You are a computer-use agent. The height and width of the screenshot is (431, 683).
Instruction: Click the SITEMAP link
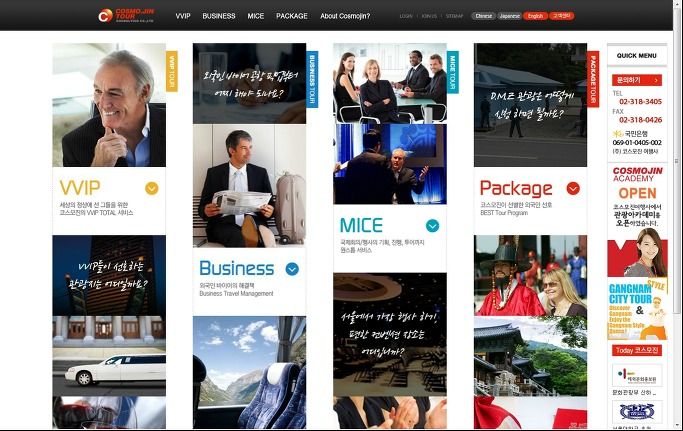pyautogui.click(x=454, y=16)
